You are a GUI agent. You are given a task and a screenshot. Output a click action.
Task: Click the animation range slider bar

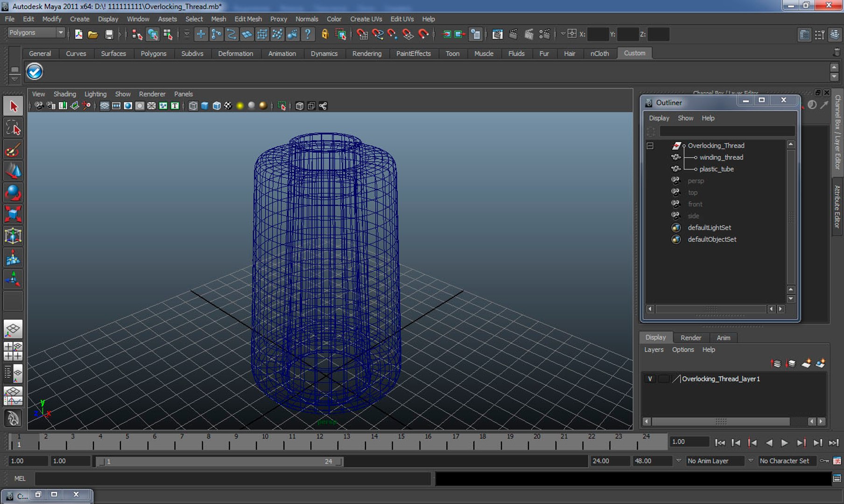tap(219, 462)
